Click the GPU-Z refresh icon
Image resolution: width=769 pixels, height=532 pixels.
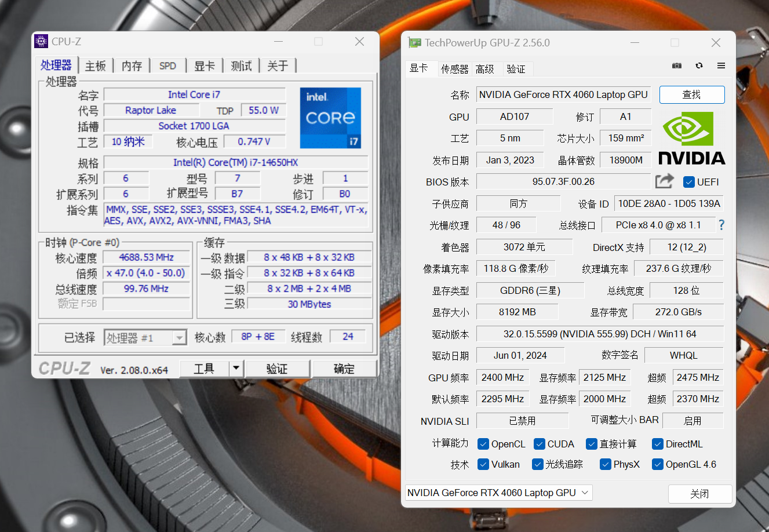[x=699, y=66]
